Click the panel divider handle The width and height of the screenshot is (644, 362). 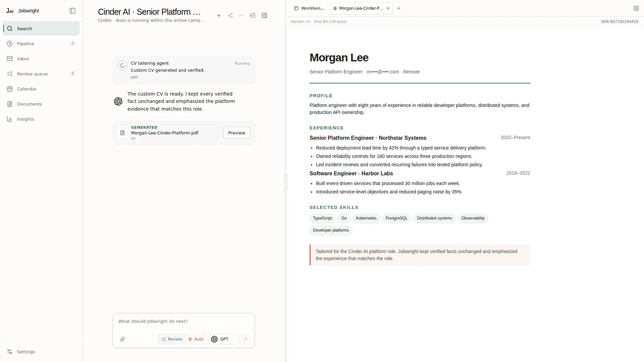[286, 181]
